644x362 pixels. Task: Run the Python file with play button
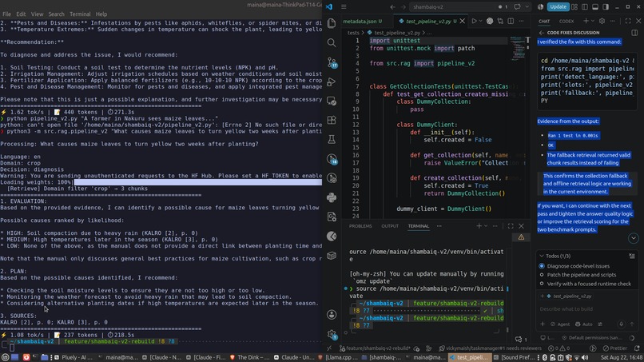pyautogui.click(x=474, y=21)
